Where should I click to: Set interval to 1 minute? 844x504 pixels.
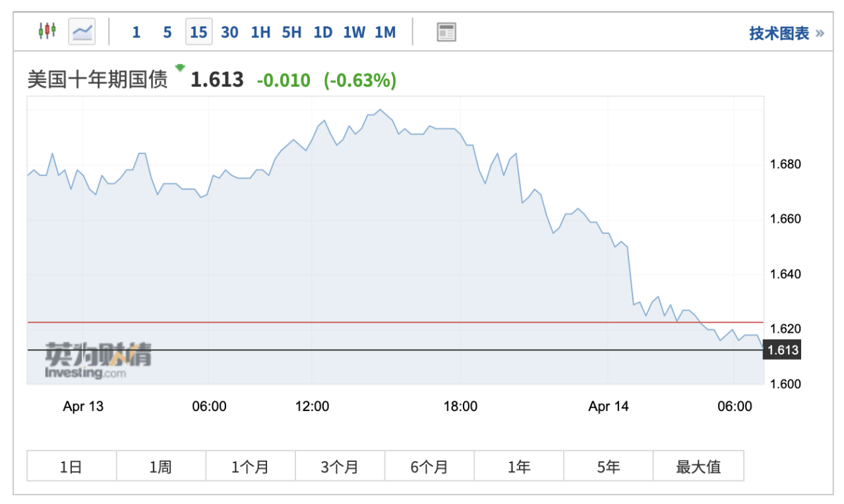pos(136,32)
